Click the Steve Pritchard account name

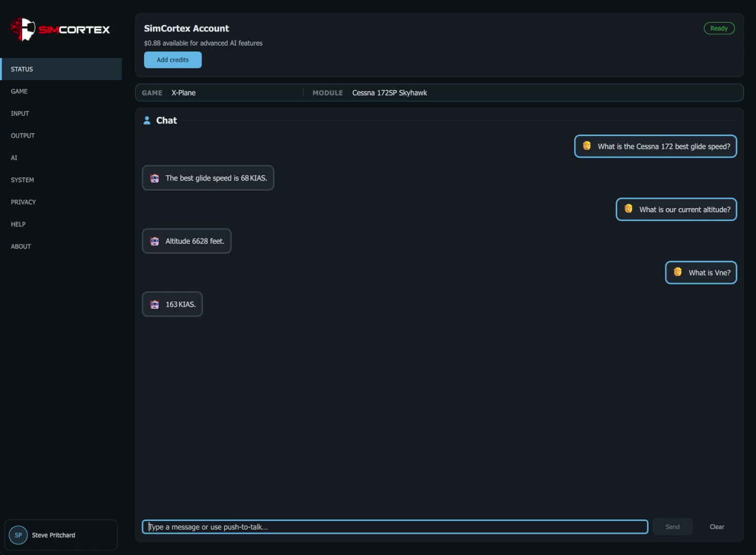(53, 535)
